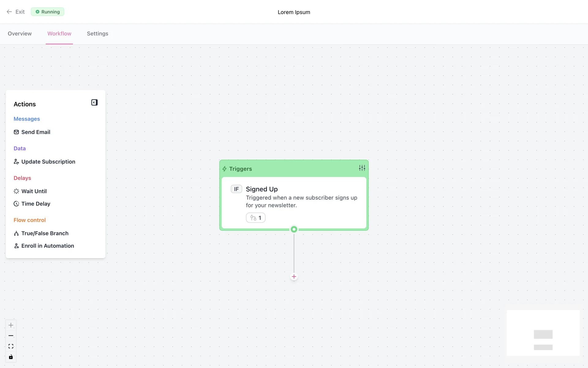
Task: Zoom in on the canvas
Action: [x=11, y=325]
